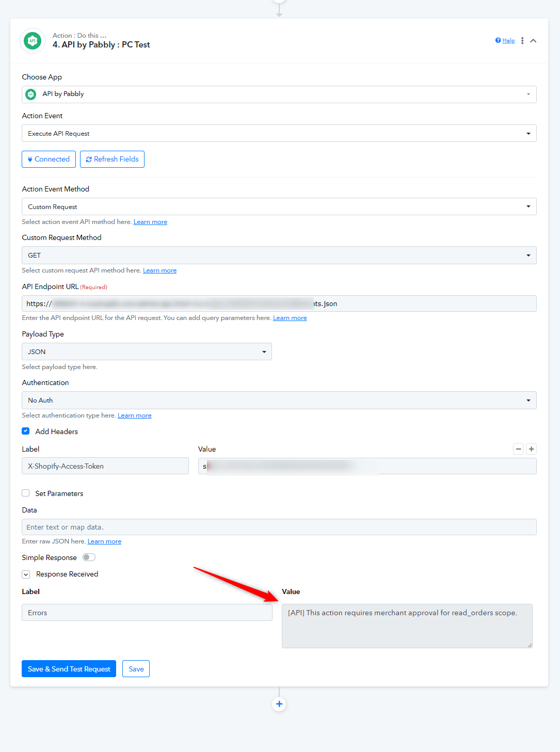Image resolution: width=560 pixels, height=752 pixels.
Task: Open the three-dot step options menu
Action: click(522, 41)
